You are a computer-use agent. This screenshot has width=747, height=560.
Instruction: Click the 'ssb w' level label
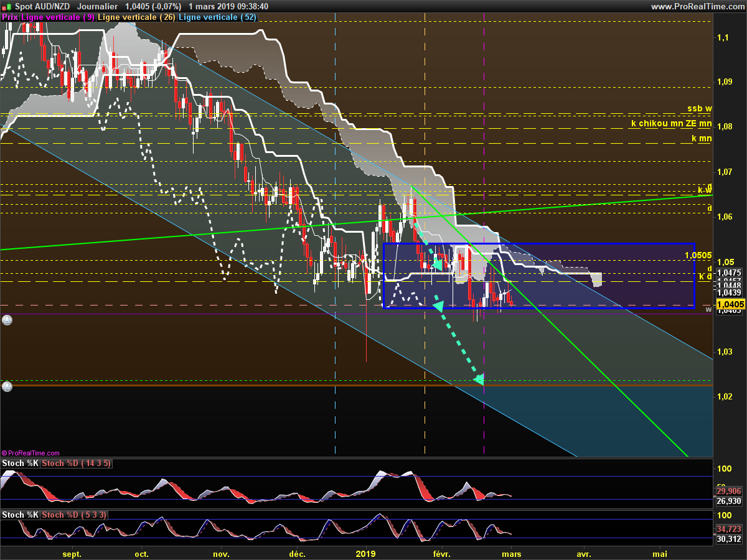(699, 108)
